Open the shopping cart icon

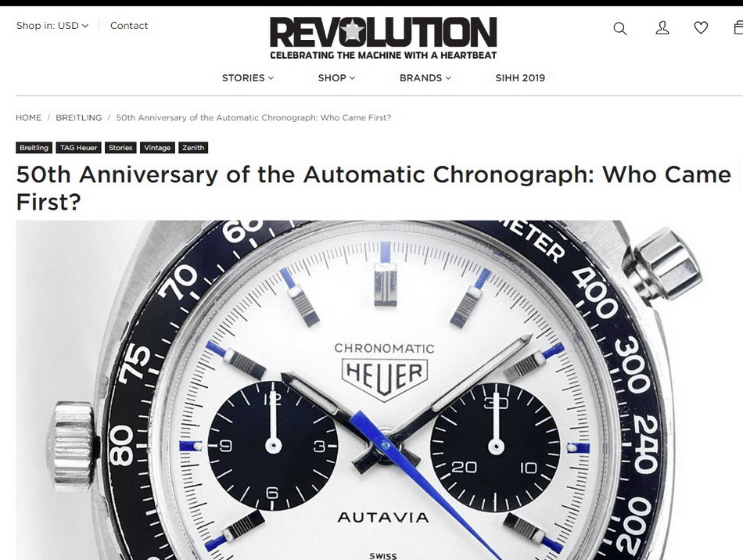[x=738, y=27]
